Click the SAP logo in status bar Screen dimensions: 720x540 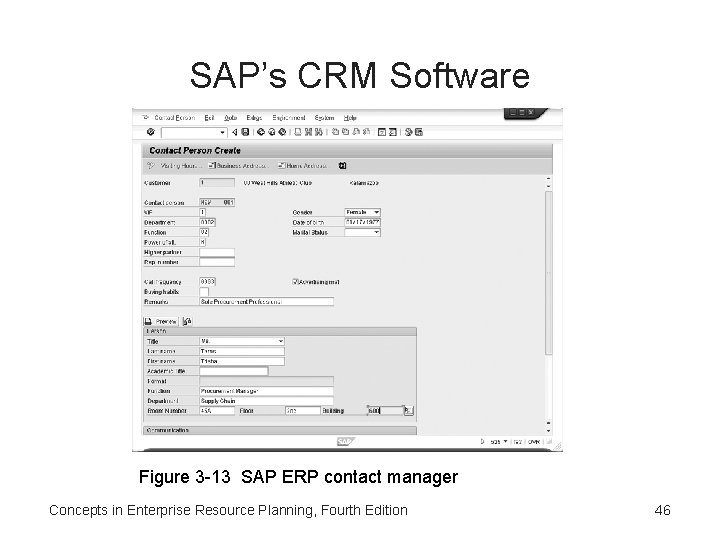(345, 441)
